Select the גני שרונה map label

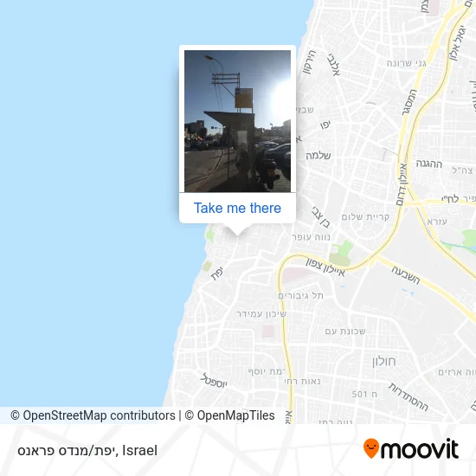[407, 63]
